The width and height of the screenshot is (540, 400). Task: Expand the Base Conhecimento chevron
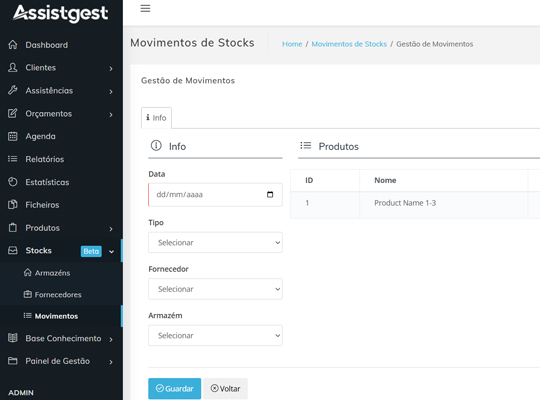(x=111, y=339)
